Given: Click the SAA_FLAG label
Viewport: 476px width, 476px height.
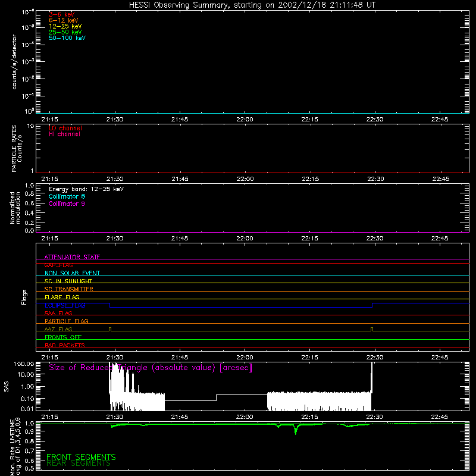Looking at the screenshot, I should coord(58,313).
